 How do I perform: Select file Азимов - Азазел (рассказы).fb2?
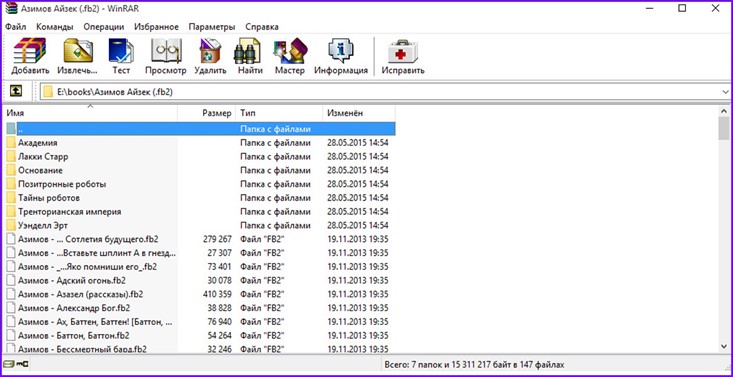[x=80, y=294]
